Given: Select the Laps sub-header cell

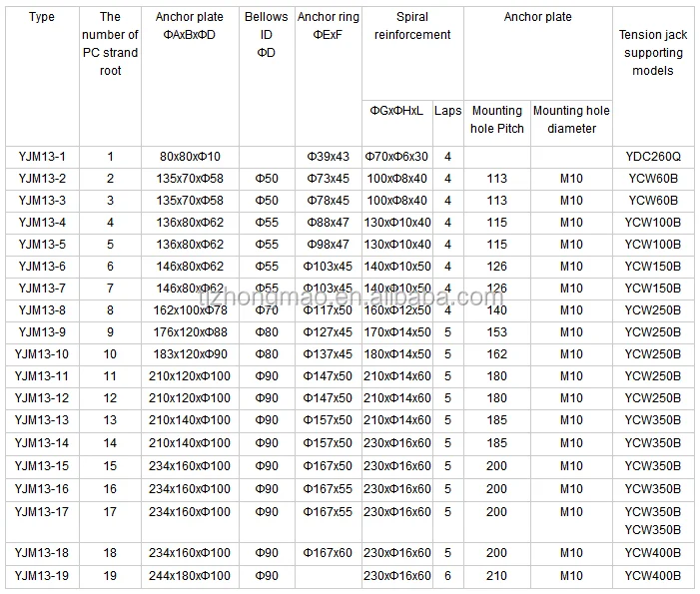Looking at the screenshot, I should tap(447, 111).
